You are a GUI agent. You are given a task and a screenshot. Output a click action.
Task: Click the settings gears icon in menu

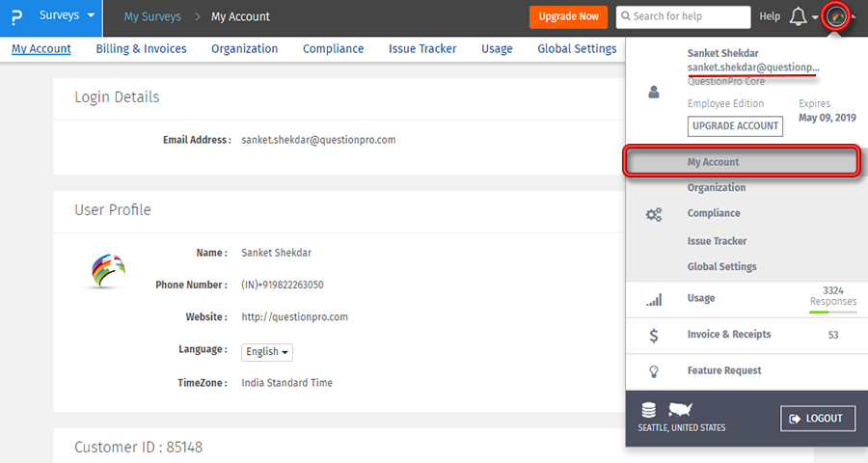click(x=654, y=214)
